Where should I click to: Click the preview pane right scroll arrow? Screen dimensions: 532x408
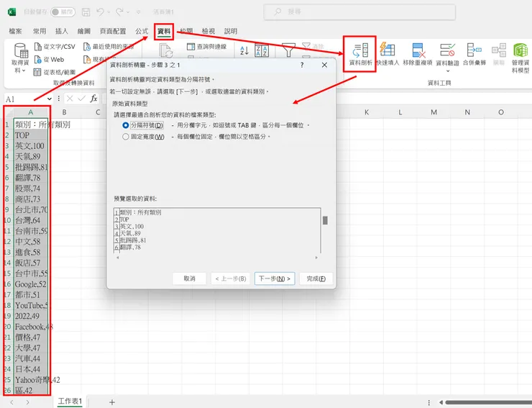pos(316,258)
